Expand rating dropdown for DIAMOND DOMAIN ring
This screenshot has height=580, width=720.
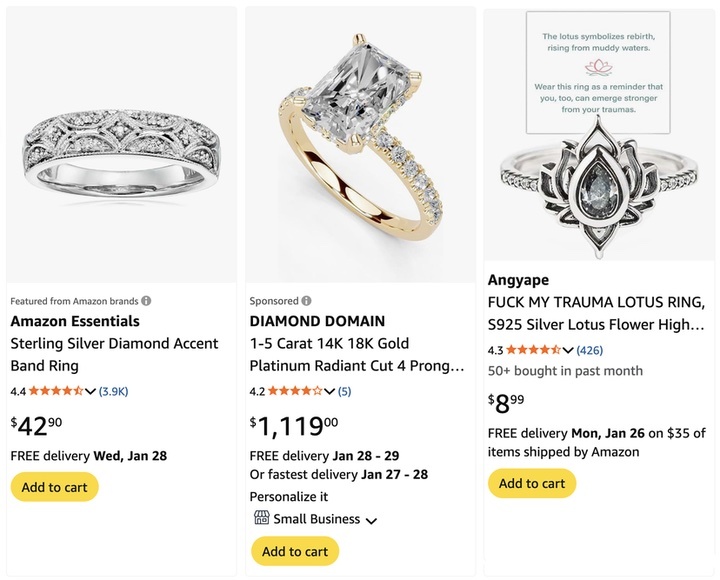pyautogui.click(x=330, y=391)
